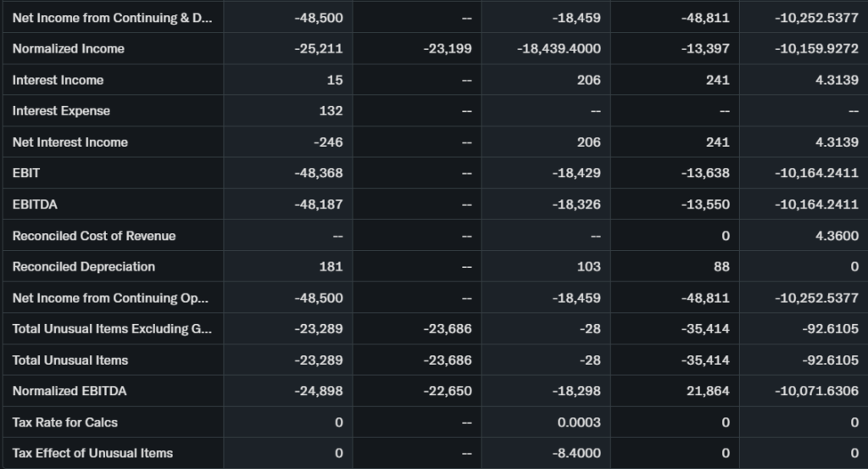Click the EBITDA row header
The width and height of the screenshot is (868, 469).
point(35,204)
